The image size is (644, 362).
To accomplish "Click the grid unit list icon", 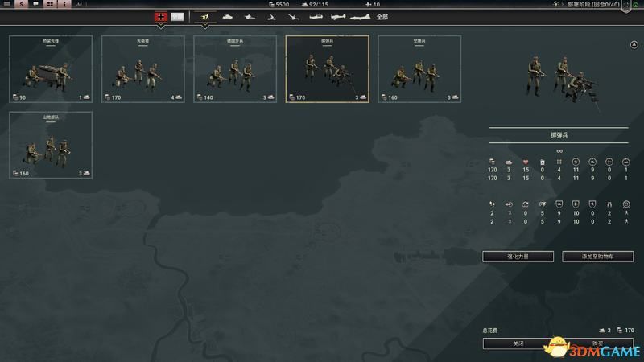I will point(50,4).
